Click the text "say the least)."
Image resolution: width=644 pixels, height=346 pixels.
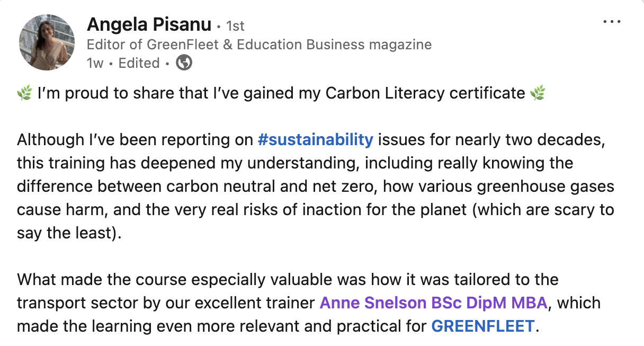[x=69, y=233]
